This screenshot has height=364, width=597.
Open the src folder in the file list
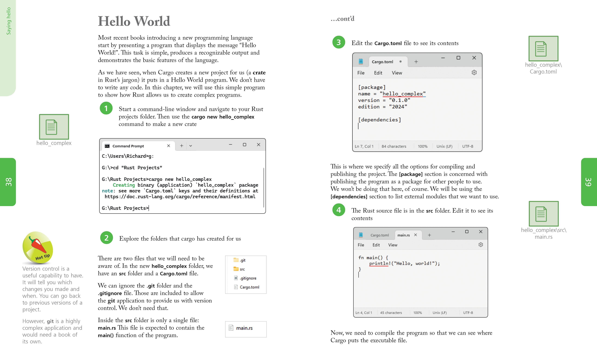(x=239, y=269)
